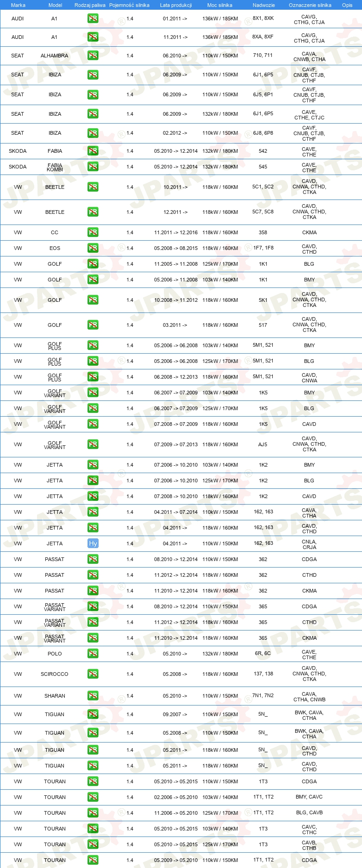This screenshot has height=868, width=362.
Task: Click the 'Marka' column header
Action: [18, 5]
